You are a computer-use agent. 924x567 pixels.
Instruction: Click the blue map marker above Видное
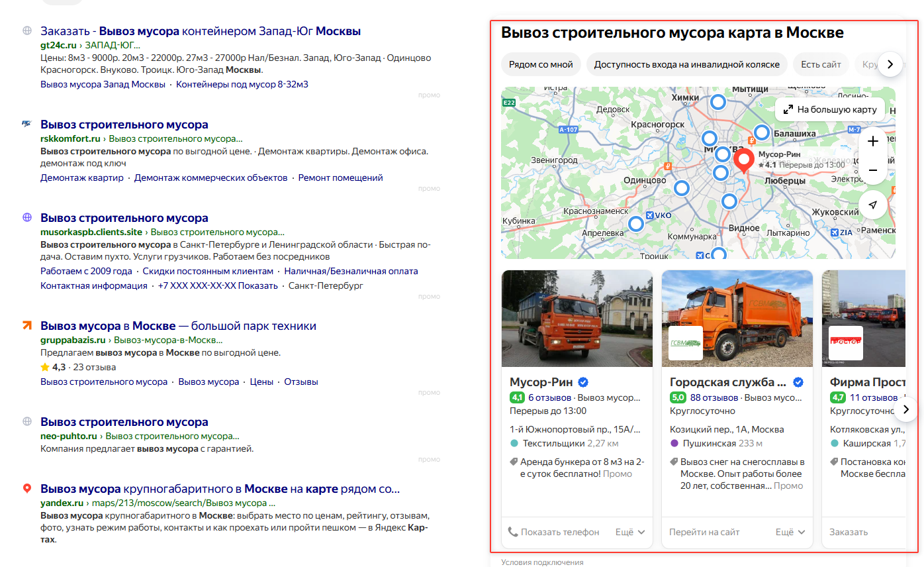(729, 201)
